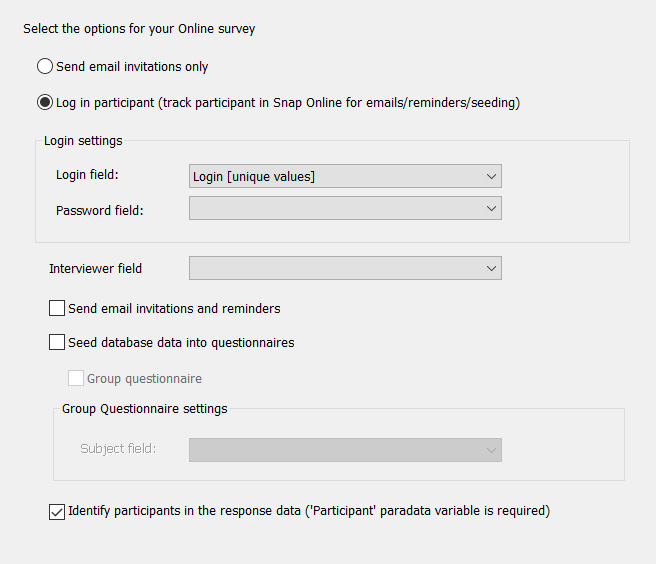The image size is (656, 564).
Task: Enable "Send email invitations and reminders" checkbox
Action: (x=57, y=308)
